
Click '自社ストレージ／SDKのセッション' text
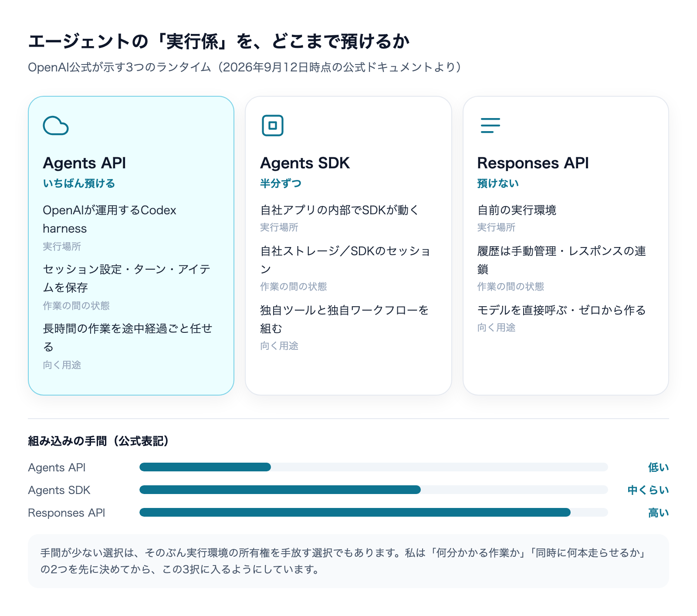tap(345, 260)
